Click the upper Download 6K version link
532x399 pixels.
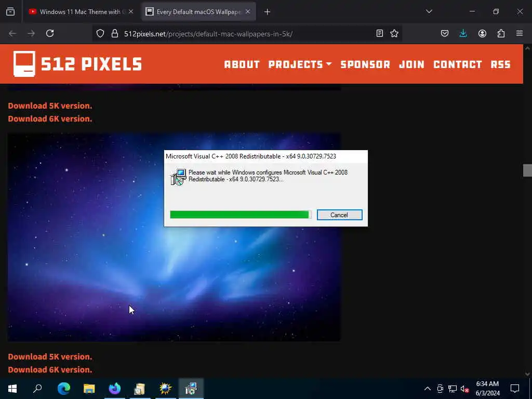(x=50, y=119)
